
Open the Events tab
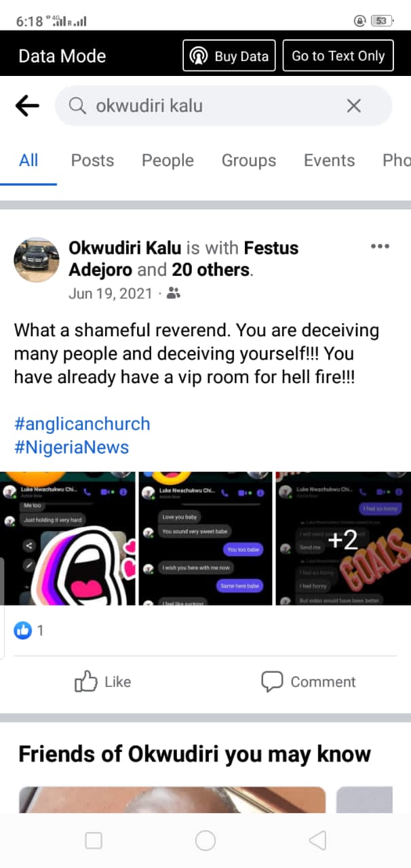tap(329, 160)
